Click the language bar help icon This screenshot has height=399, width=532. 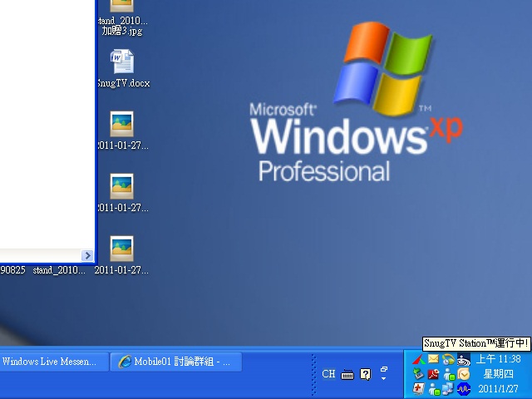click(366, 374)
